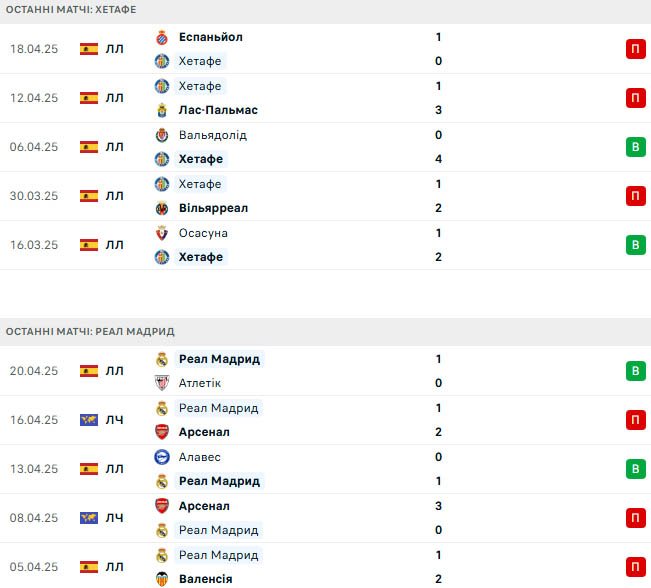The image size is (651, 588).
Task: Click the Champions League flag on 08.04.25
Action: point(89,518)
